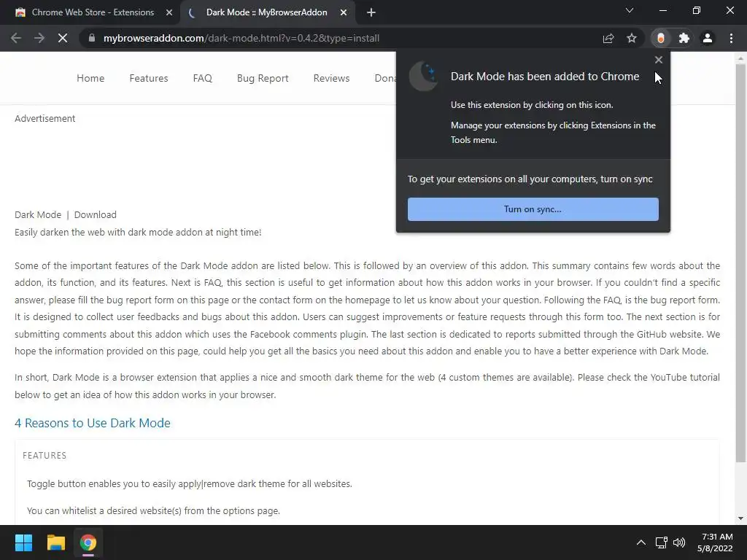This screenshot has width=747, height=560.
Task: Open the Bug Report nav link
Action: [x=263, y=78]
